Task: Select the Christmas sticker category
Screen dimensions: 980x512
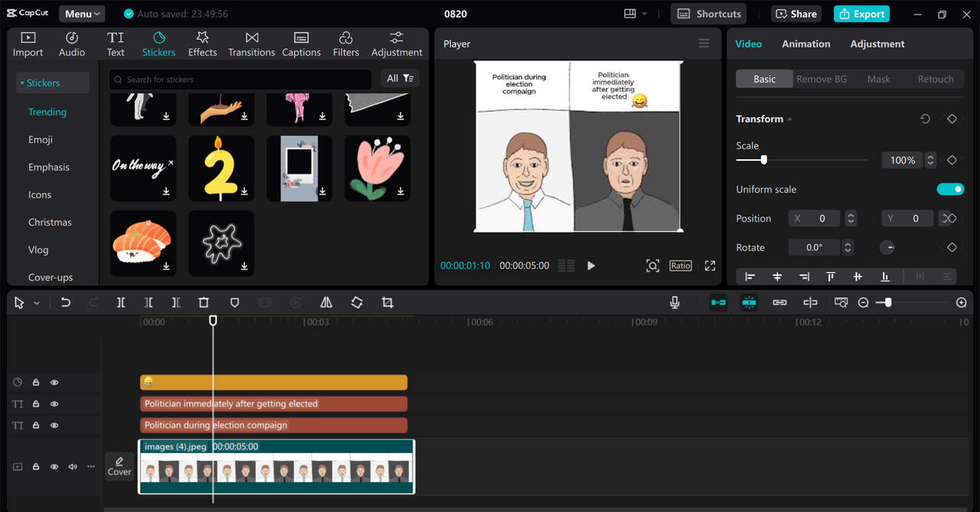Action: (x=50, y=222)
